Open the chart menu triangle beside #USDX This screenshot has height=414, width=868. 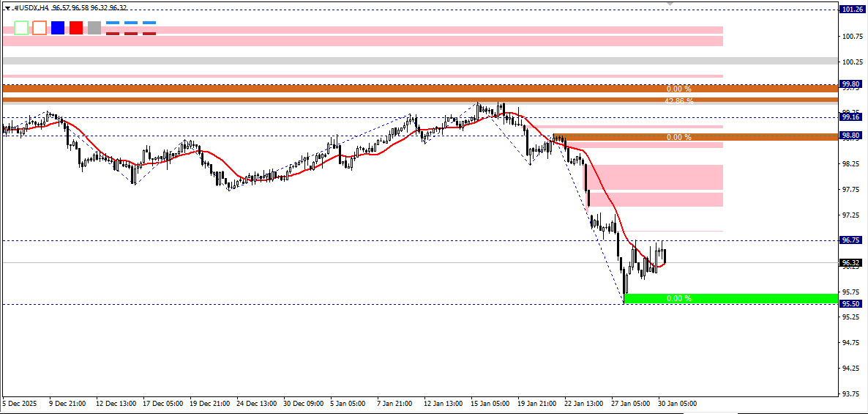pos(8,8)
